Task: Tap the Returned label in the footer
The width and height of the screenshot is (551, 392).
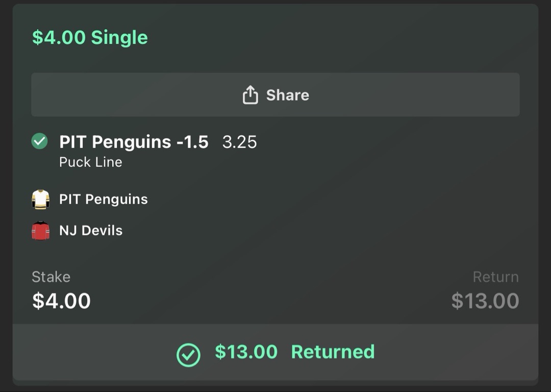Action: pos(333,352)
